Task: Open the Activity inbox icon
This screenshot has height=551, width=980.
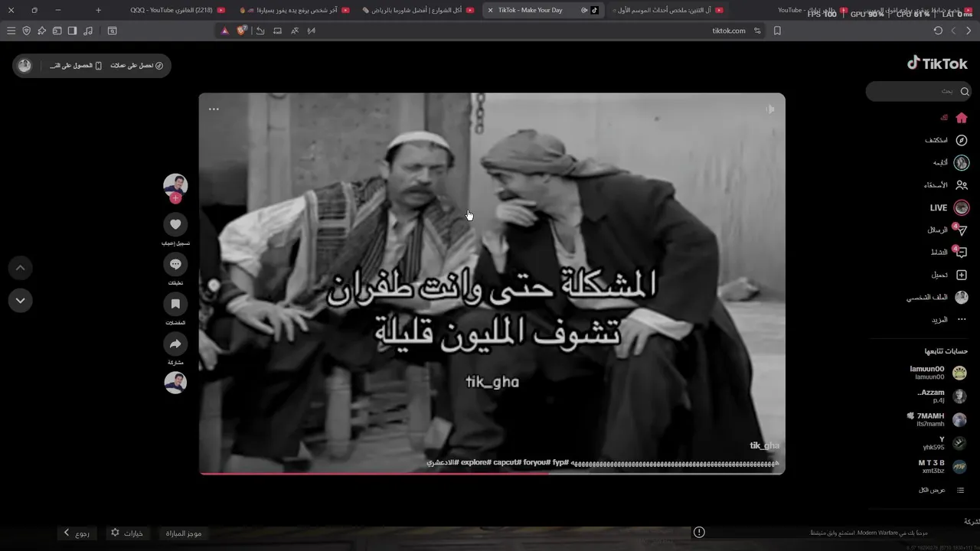Action: tap(962, 253)
